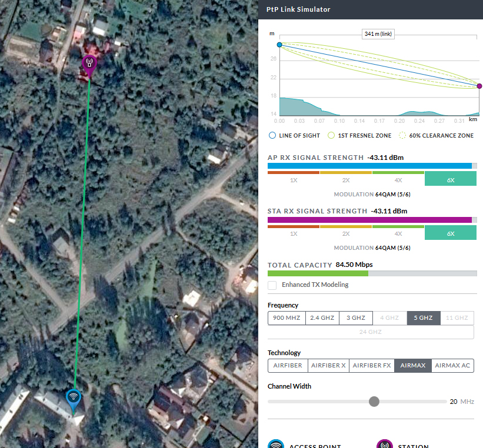Select the 900 MHZ frequency
The width and height of the screenshot is (483, 448).
[x=287, y=317]
